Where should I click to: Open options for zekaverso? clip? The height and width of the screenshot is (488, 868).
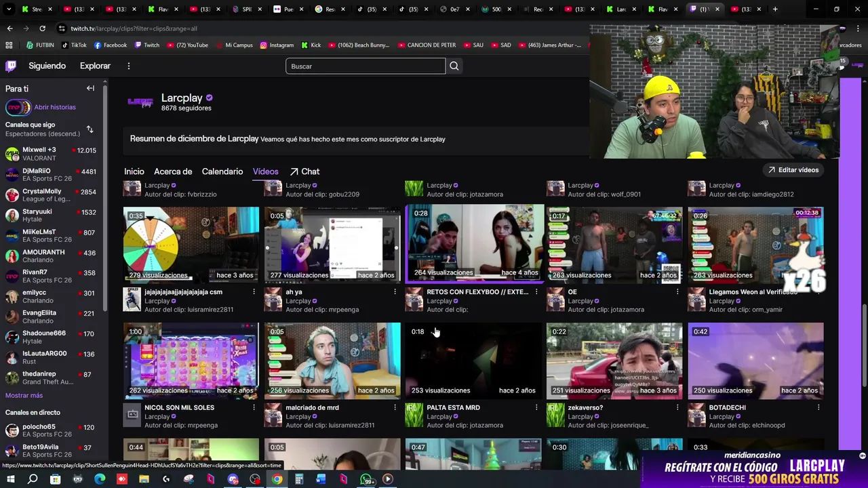[677, 407]
